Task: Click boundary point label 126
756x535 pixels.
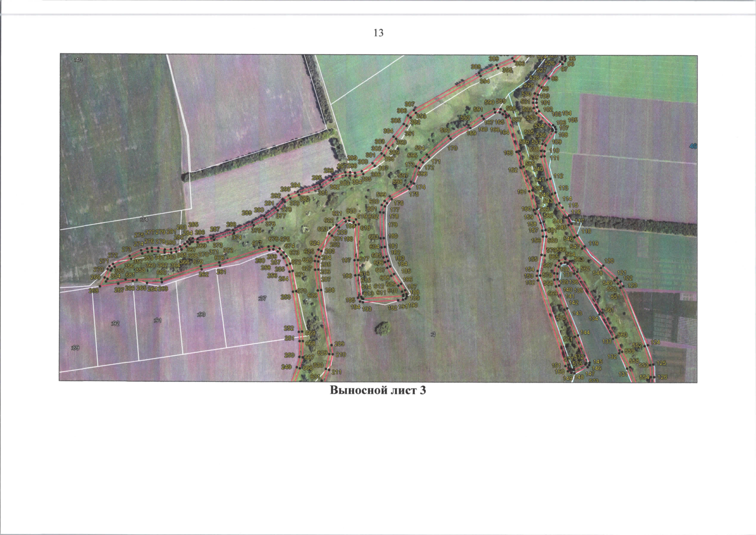Action: click(x=662, y=377)
